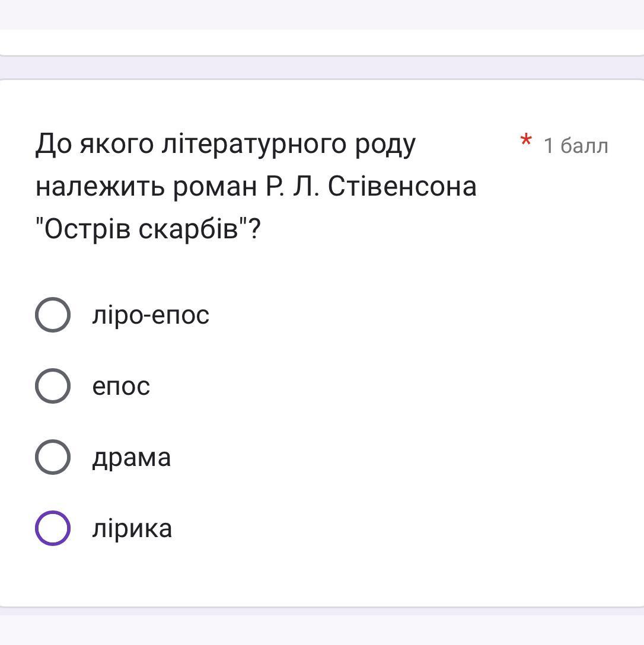This screenshot has height=645, width=644.
Task: Click the ліро-епос option label text
Action: tap(151, 315)
